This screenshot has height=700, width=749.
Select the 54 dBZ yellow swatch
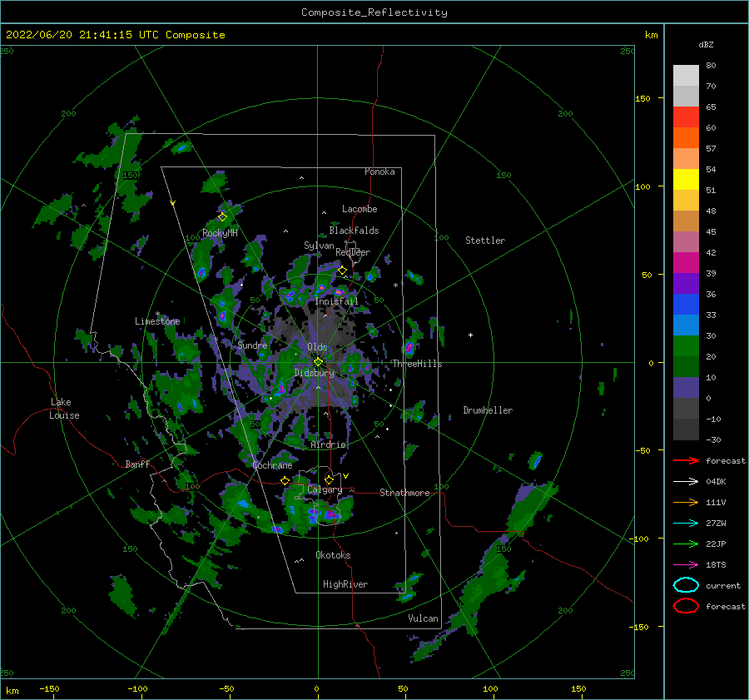[x=686, y=179]
